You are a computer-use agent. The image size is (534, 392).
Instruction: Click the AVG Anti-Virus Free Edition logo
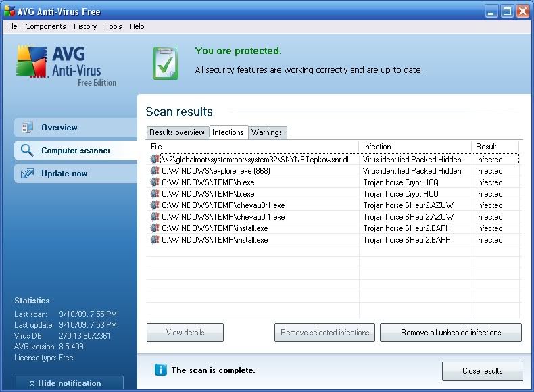(x=67, y=66)
